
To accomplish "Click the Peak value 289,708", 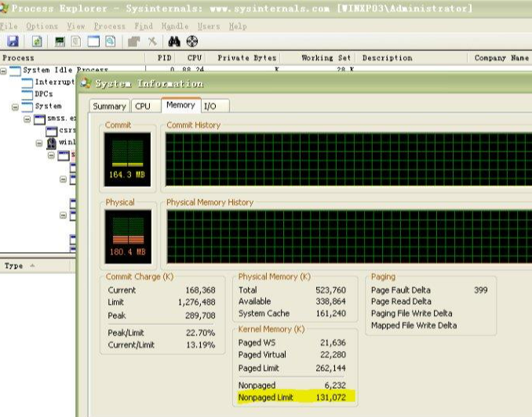I will [200, 316].
